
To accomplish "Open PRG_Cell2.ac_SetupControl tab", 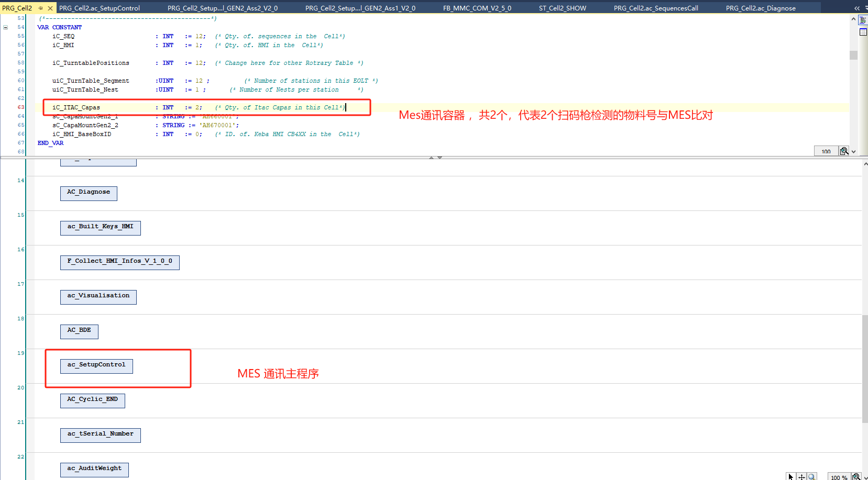I will [100, 8].
